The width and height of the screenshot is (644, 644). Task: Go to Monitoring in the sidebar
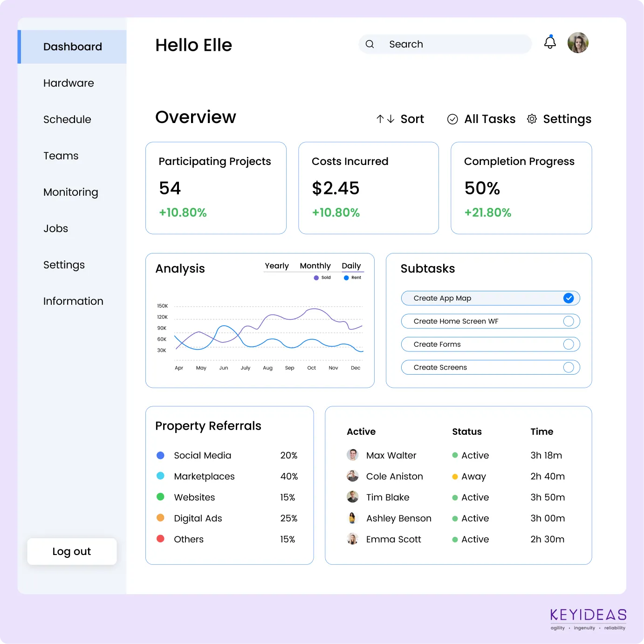(x=70, y=192)
